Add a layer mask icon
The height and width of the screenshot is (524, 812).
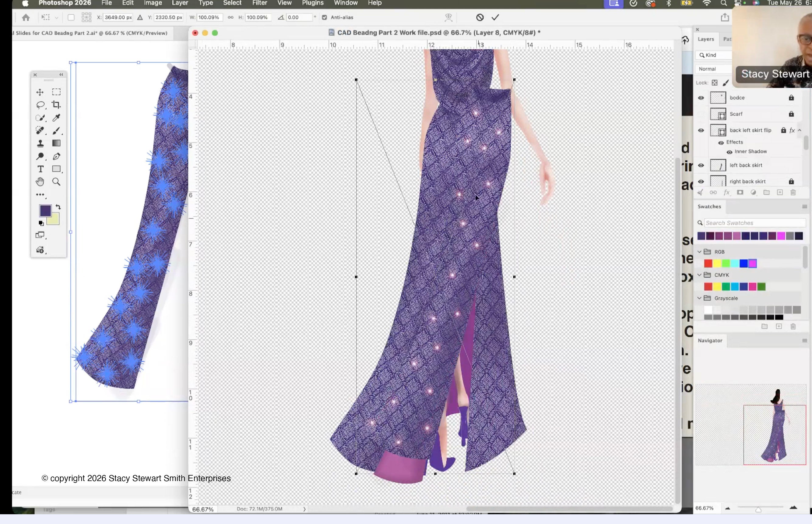click(x=740, y=193)
